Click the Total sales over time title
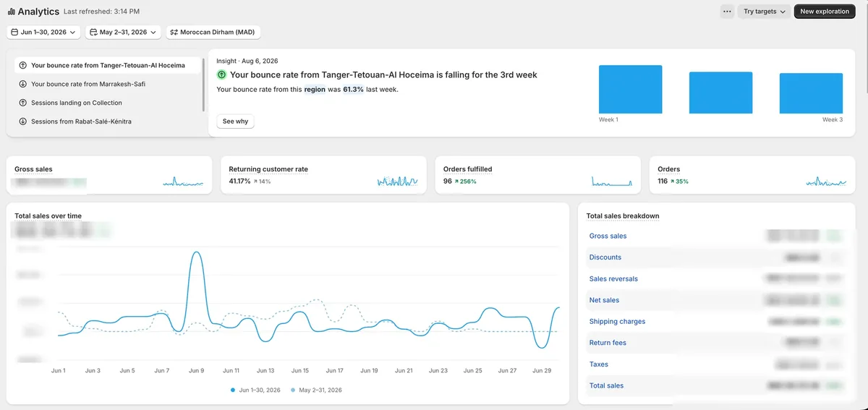The width and height of the screenshot is (868, 410). tap(48, 215)
